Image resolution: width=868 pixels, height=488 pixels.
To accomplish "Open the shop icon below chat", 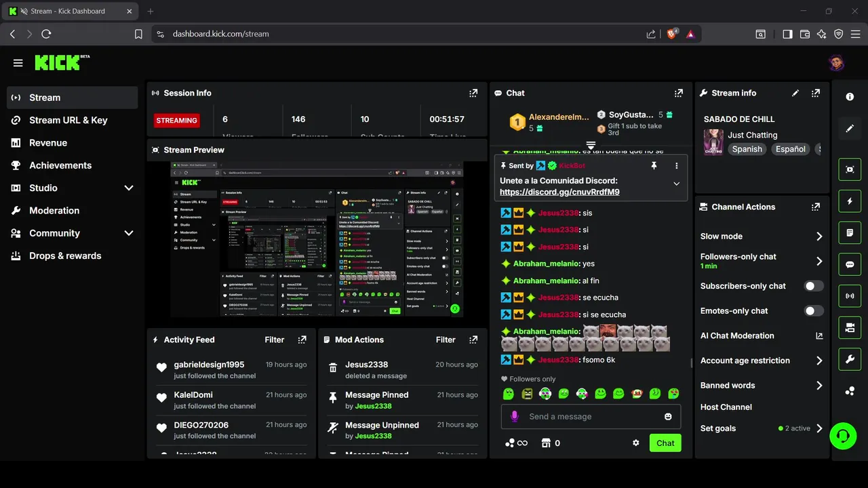I will pyautogui.click(x=546, y=443).
